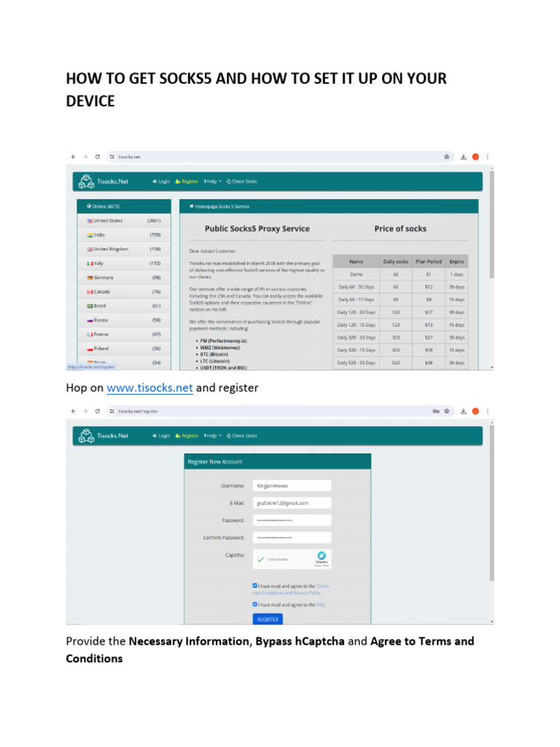Open the orange profile avatar in the homepage browser
Image resolution: width=560 pixels, height=747 pixels.
pyautogui.click(x=475, y=157)
